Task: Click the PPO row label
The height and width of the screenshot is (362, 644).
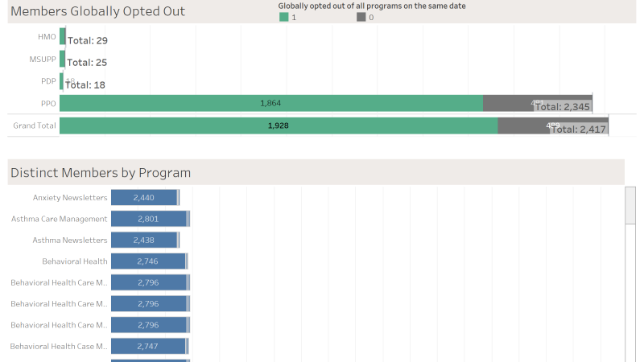Action: (x=48, y=103)
